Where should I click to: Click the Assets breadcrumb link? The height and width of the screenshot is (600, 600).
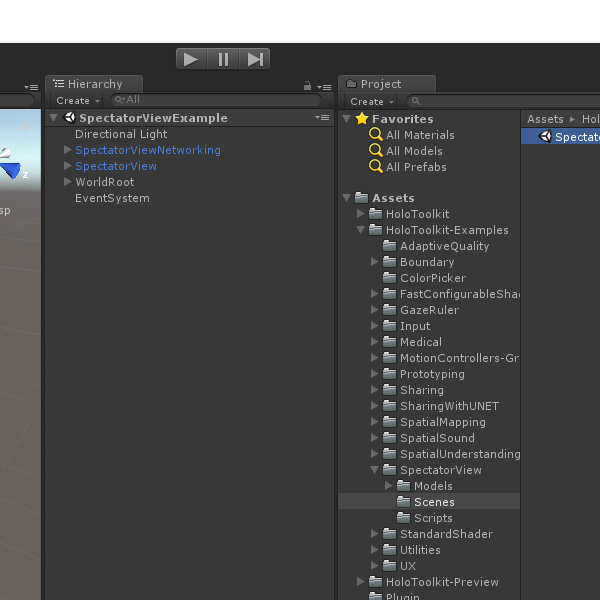tap(545, 119)
